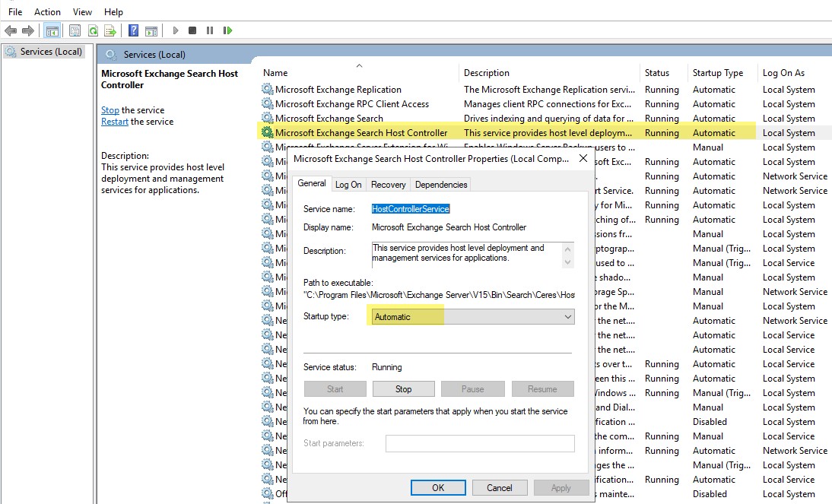
Task: Select Microsoft Exchange Search Host Controller row
Action: click(545, 132)
